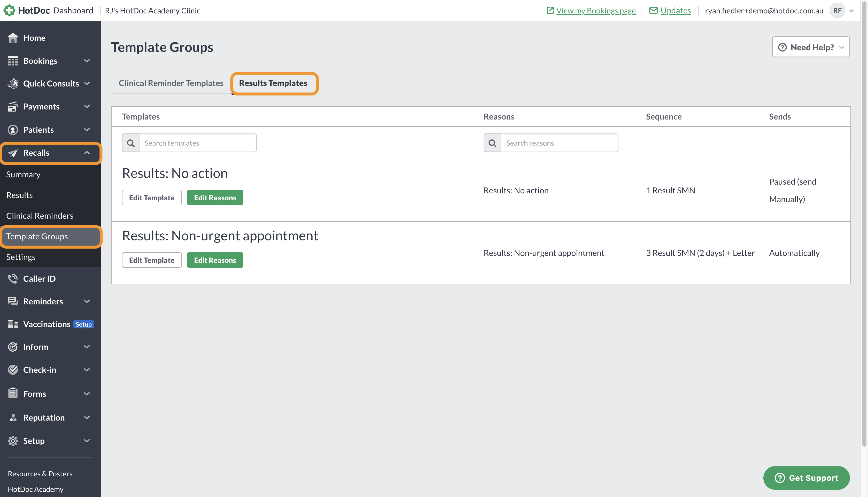Image resolution: width=868 pixels, height=497 pixels.
Task: Click the Forms clipboard icon
Action: click(13, 393)
